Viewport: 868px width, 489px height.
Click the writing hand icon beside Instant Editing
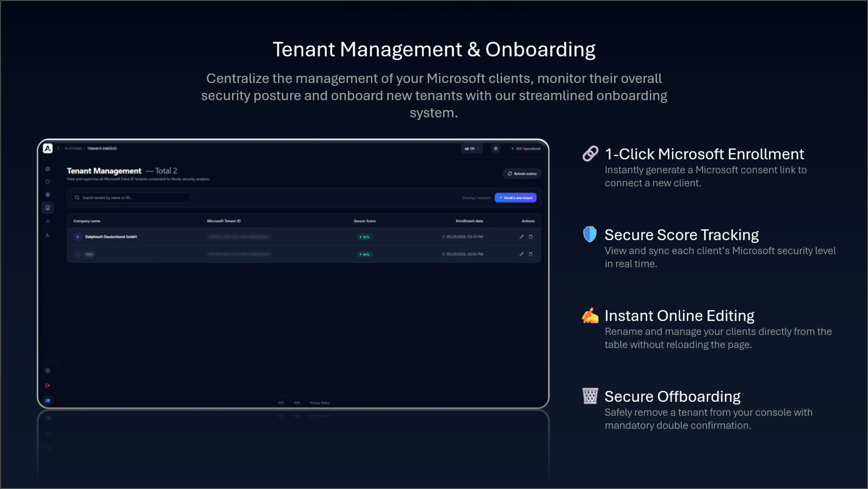point(590,315)
